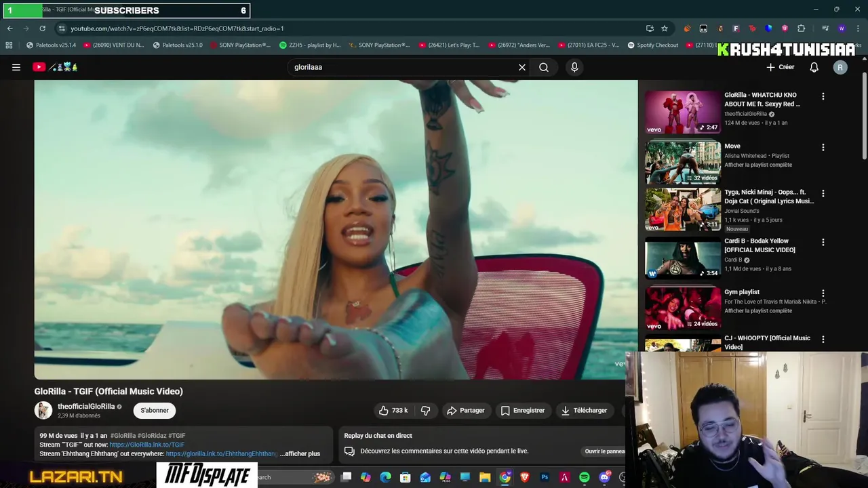Open Discord in the taskbar

pos(604,477)
